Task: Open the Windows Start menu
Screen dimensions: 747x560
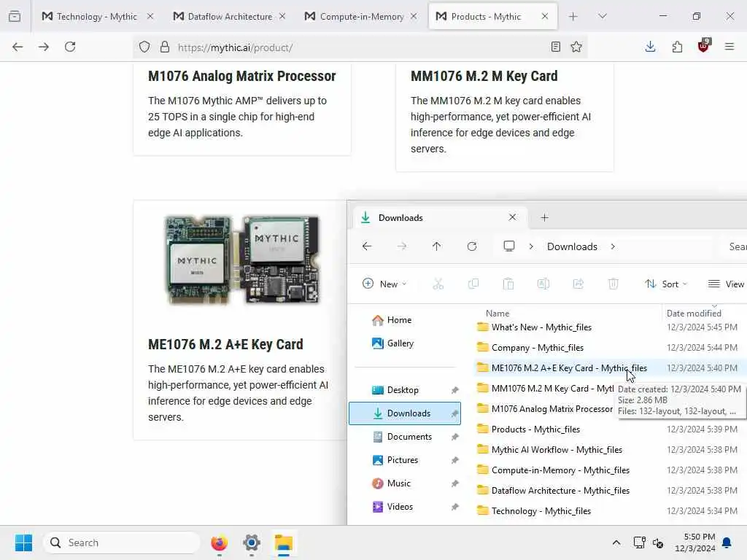Action: tap(23, 542)
